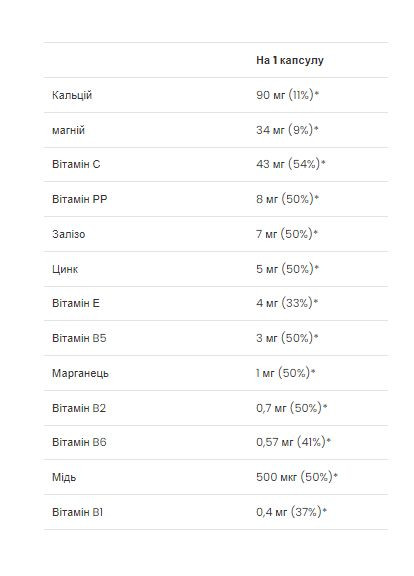Select the Вітамін C label
This screenshot has height=576, width=414.
[76, 164]
